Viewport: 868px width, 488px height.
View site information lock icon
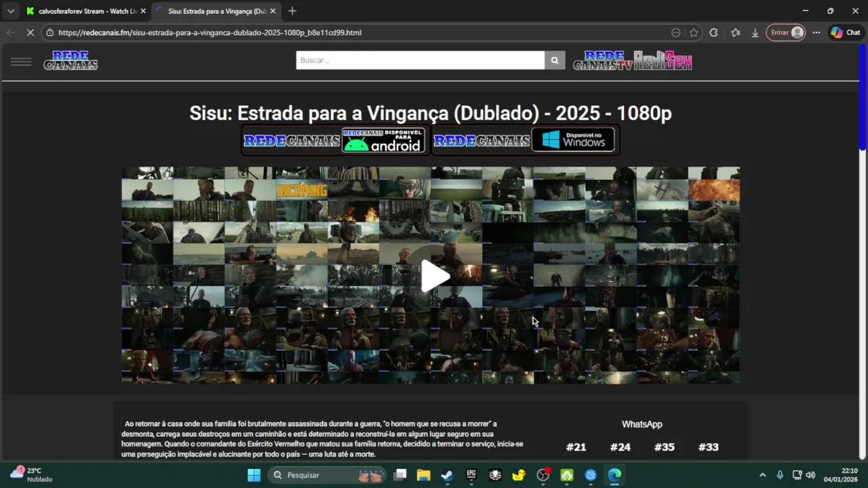[x=50, y=33]
